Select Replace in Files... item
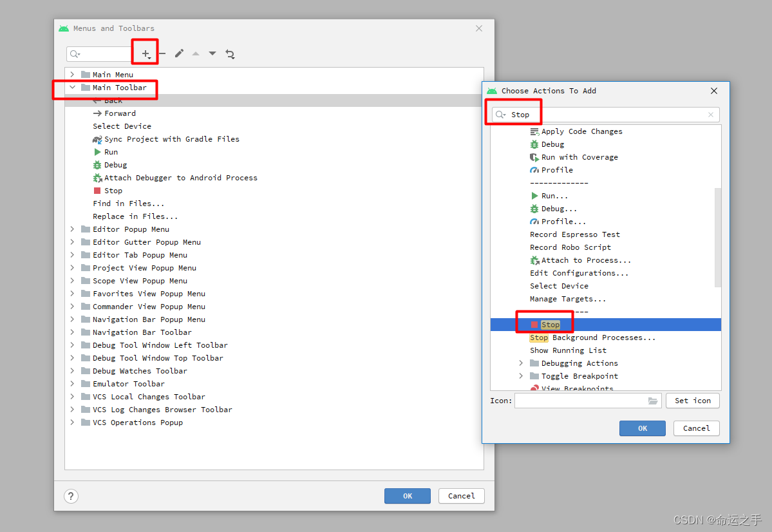 pos(135,216)
